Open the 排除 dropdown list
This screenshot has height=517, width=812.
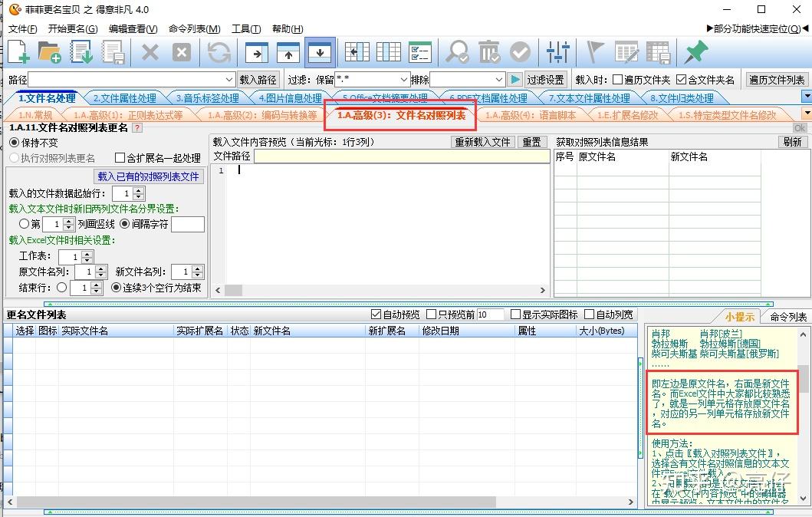(x=498, y=79)
